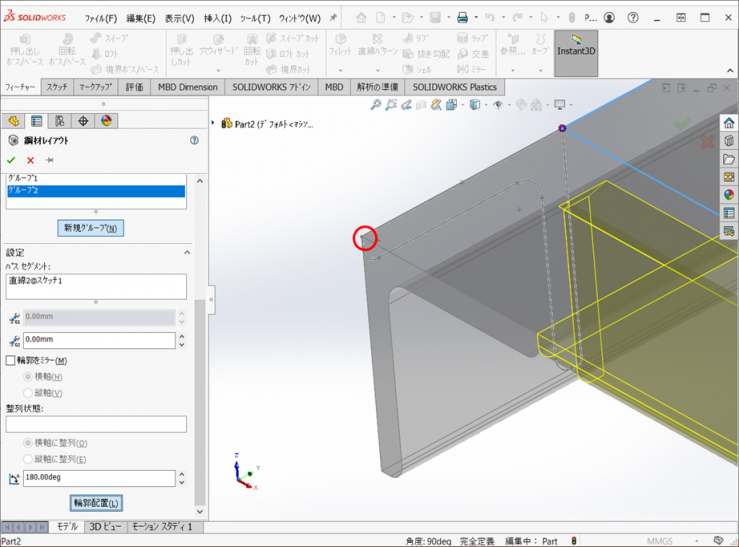The height and width of the screenshot is (547, 739).
Task: Switch to the スケッチ tab
Action: [57, 87]
